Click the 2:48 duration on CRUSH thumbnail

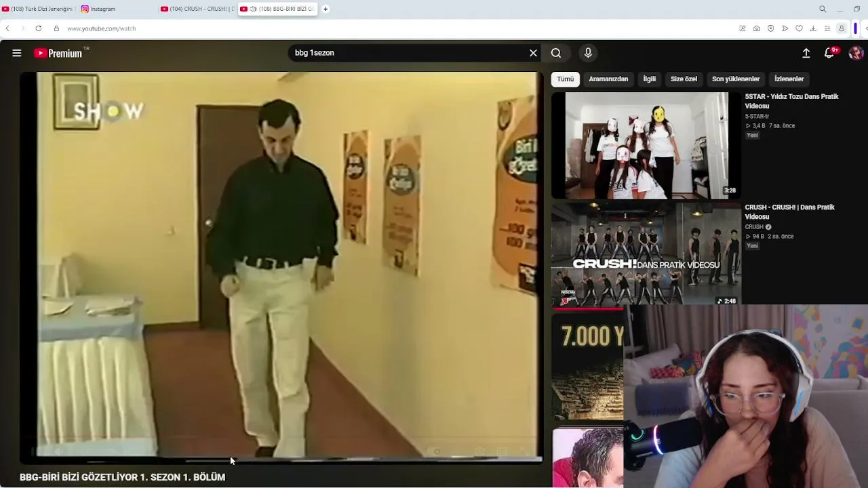(x=727, y=301)
